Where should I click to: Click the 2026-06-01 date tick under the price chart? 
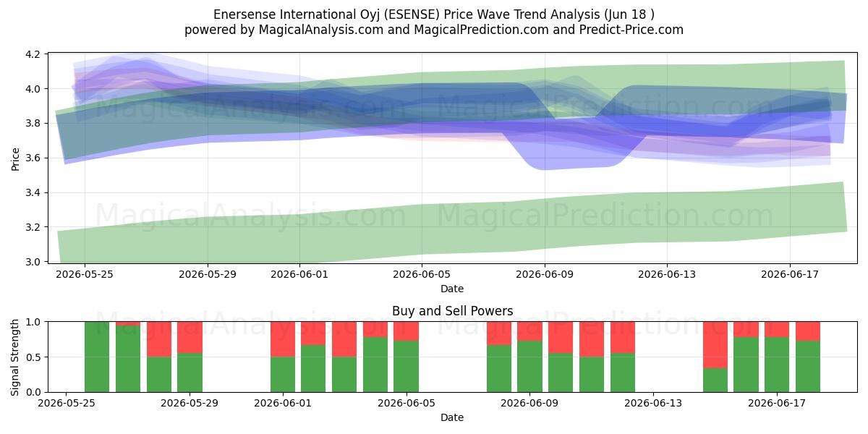[x=299, y=274]
